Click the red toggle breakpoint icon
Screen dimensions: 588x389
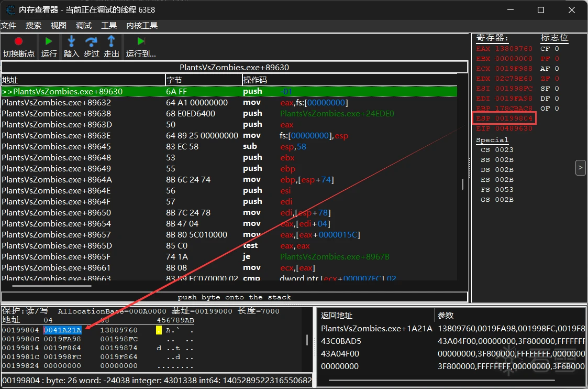tap(18, 41)
